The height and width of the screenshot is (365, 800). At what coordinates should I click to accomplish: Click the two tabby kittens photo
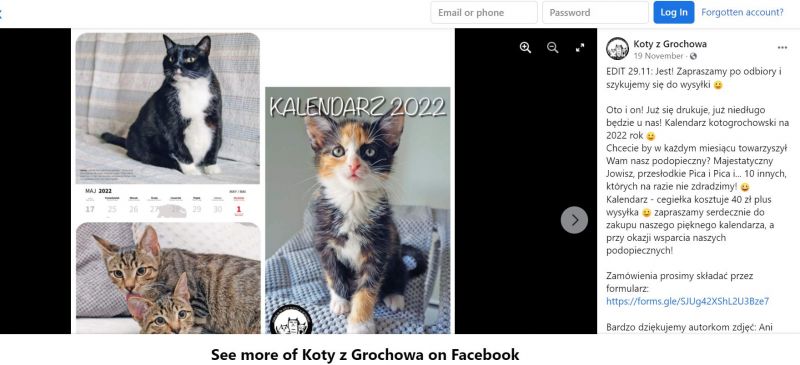[x=168, y=278]
